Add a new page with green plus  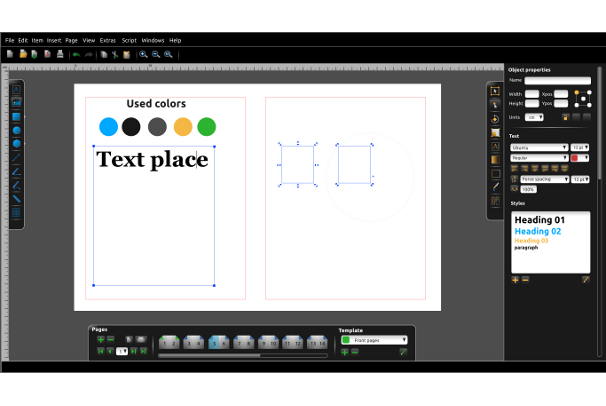pyautogui.click(x=101, y=340)
